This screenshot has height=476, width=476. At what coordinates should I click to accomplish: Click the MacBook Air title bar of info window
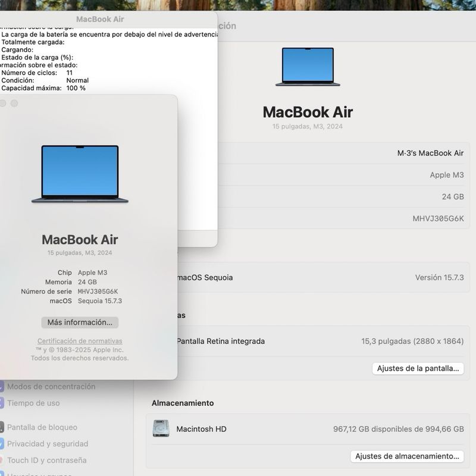100,19
